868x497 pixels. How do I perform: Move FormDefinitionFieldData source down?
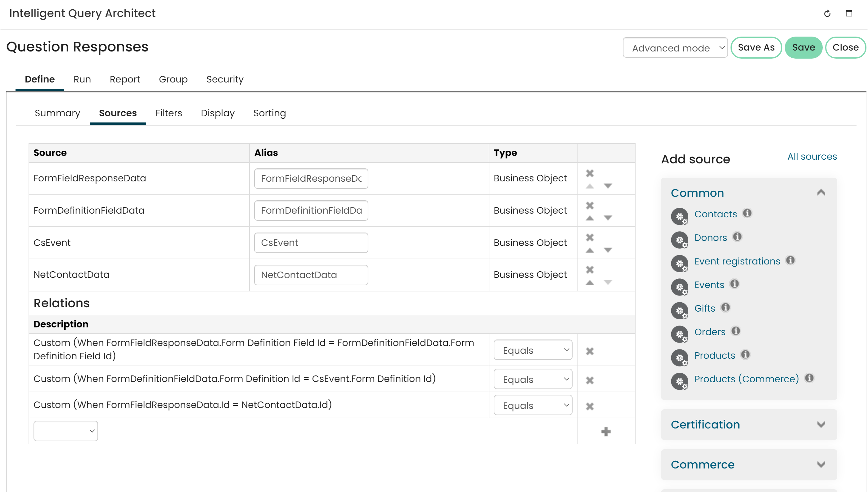click(608, 218)
